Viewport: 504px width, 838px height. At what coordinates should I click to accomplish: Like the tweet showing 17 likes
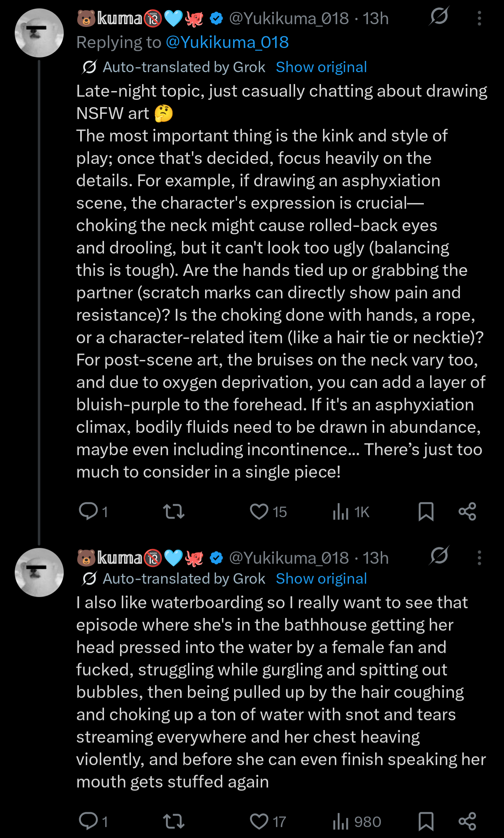259,822
